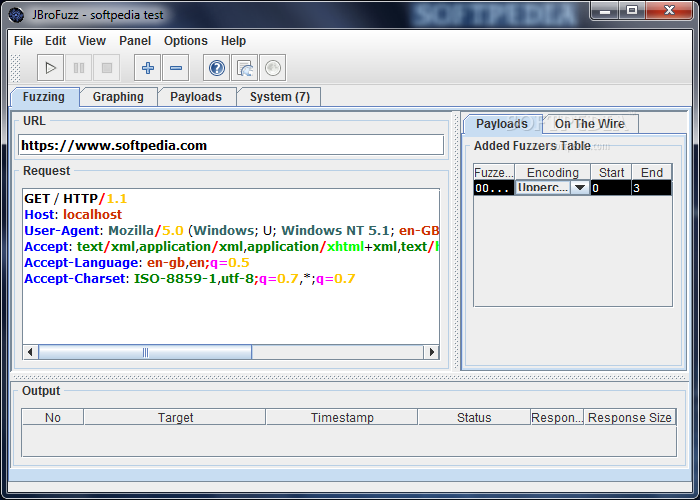This screenshot has height=500, width=700.
Task: Maximize the JBroFuzz window
Action: [632, 11]
